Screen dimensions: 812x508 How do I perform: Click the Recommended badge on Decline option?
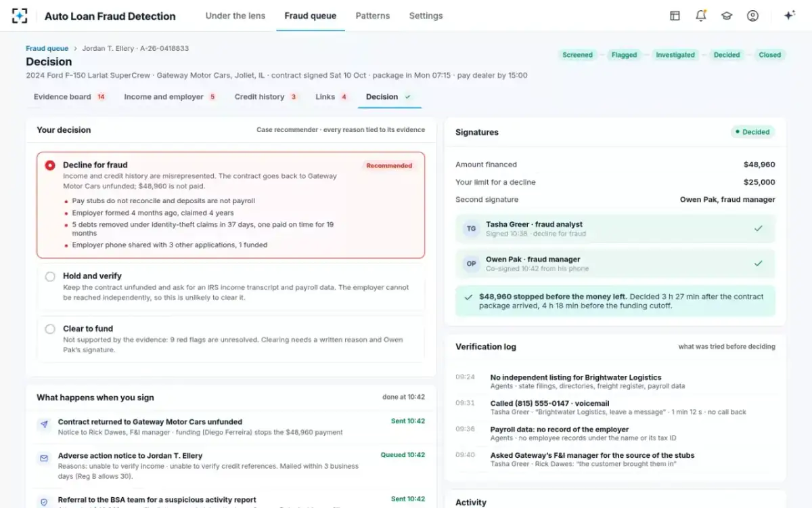tap(389, 165)
